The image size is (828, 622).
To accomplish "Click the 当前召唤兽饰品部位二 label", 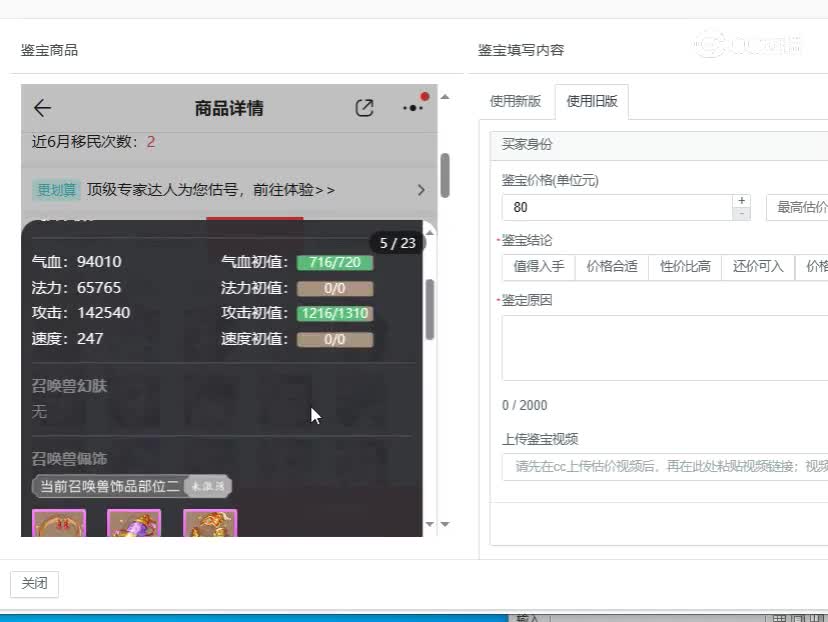I will (110, 486).
